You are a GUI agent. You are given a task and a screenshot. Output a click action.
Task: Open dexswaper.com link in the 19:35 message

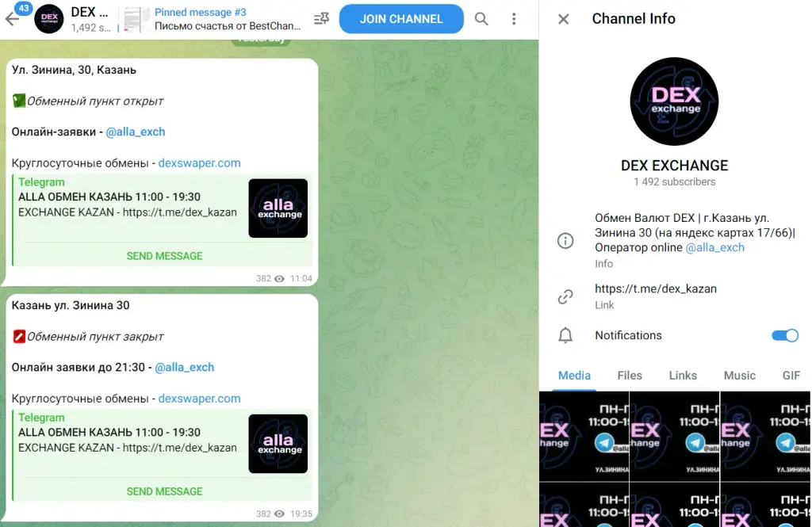click(x=199, y=399)
